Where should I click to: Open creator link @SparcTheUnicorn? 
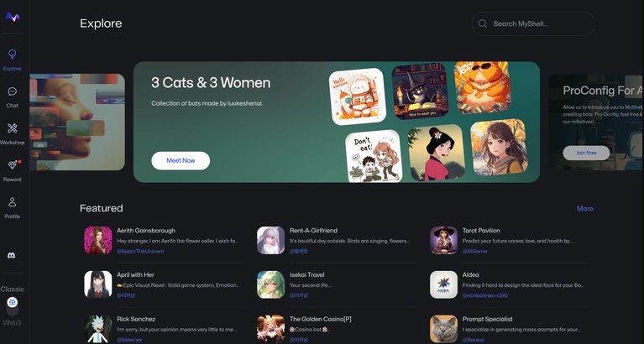(140, 251)
